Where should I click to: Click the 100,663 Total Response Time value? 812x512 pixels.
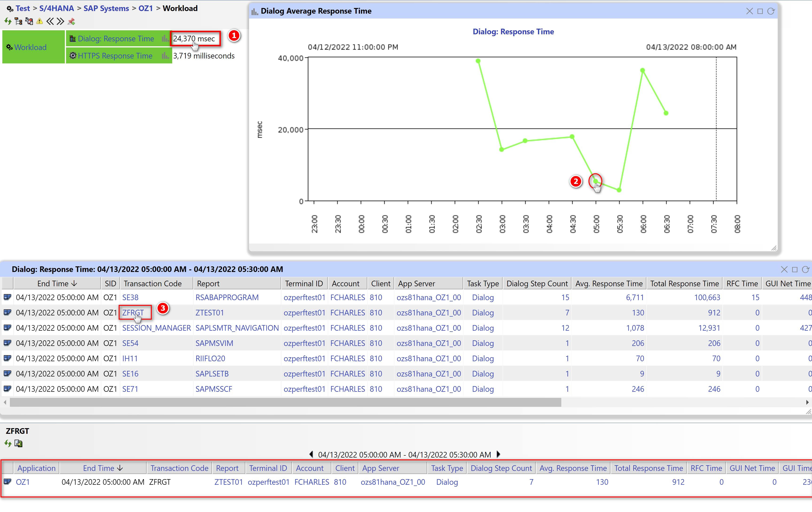pyautogui.click(x=707, y=297)
